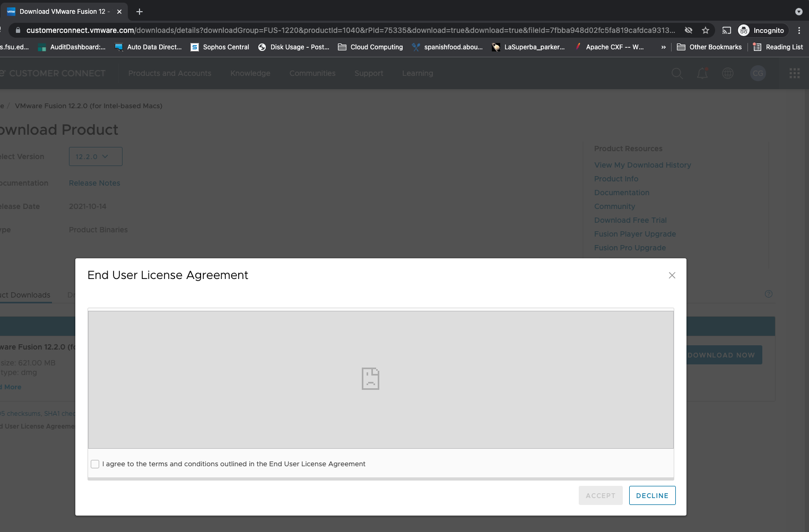Open the notifications bell icon
Screen dimensions: 809x532
[x=702, y=73]
